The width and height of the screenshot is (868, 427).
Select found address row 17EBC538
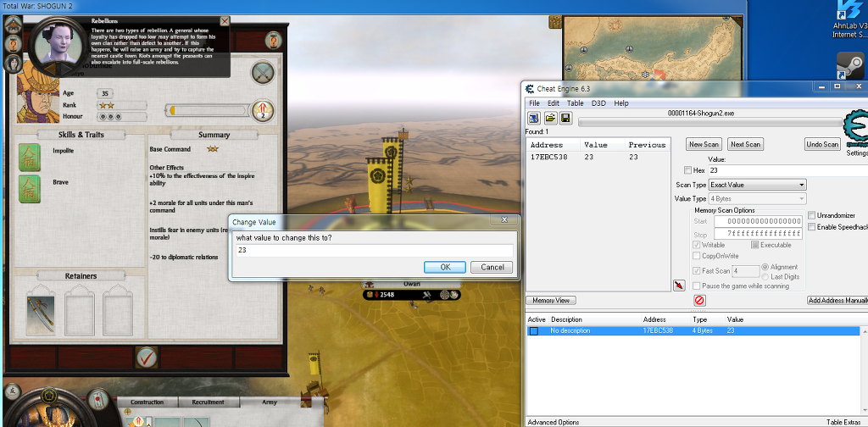coord(598,157)
